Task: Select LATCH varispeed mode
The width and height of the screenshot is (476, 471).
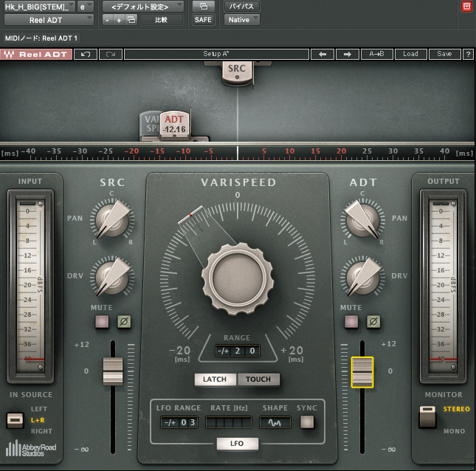Action: pyautogui.click(x=215, y=379)
